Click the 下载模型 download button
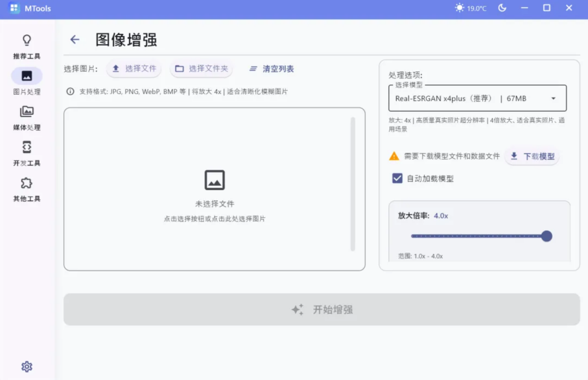This screenshot has height=380, width=588. coord(532,156)
